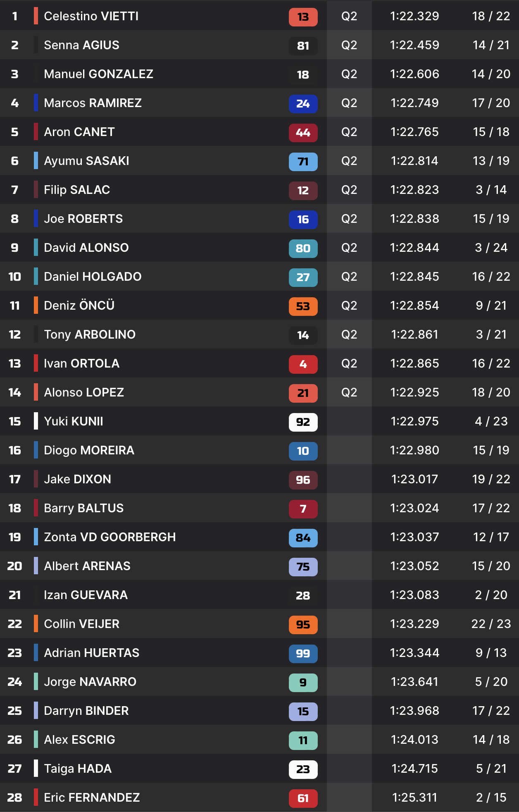This screenshot has height=812, width=519.
Task: Click the light blue 71 badge
Action: (303, 162)
